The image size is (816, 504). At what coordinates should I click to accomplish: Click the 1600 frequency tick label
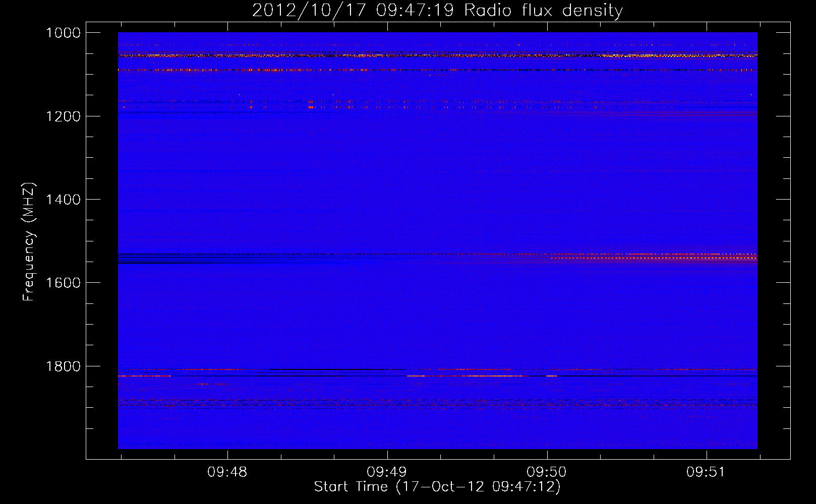63,283
